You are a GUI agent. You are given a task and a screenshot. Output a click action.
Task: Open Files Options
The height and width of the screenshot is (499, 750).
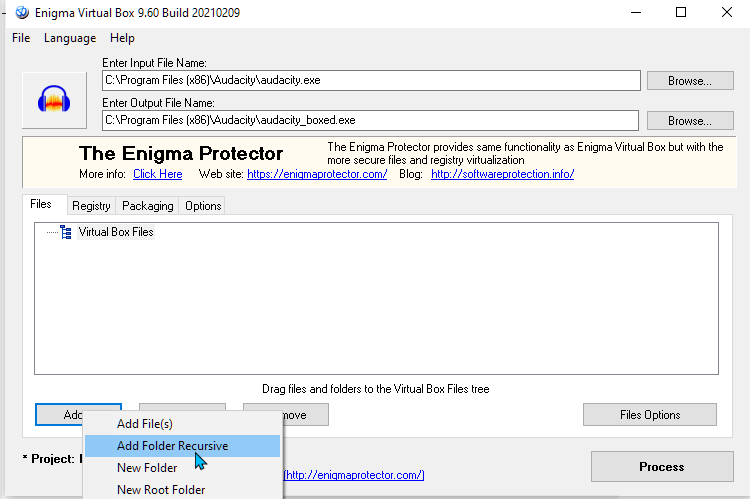tap(650, 414)
